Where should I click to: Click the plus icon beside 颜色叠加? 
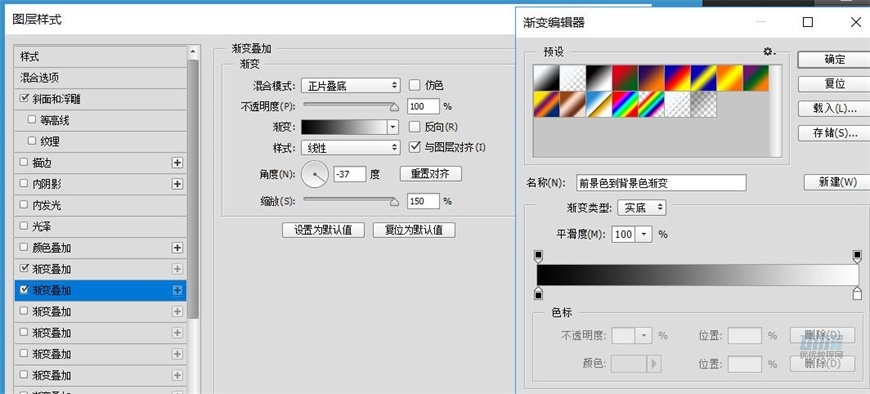pyautogui.click(x=177, y=247)
